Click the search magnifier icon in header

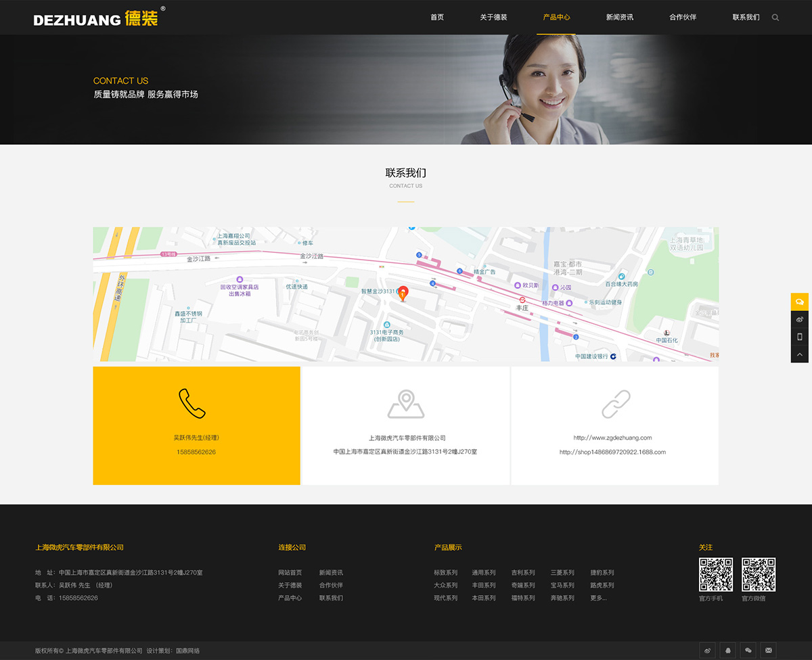point(775,18)
